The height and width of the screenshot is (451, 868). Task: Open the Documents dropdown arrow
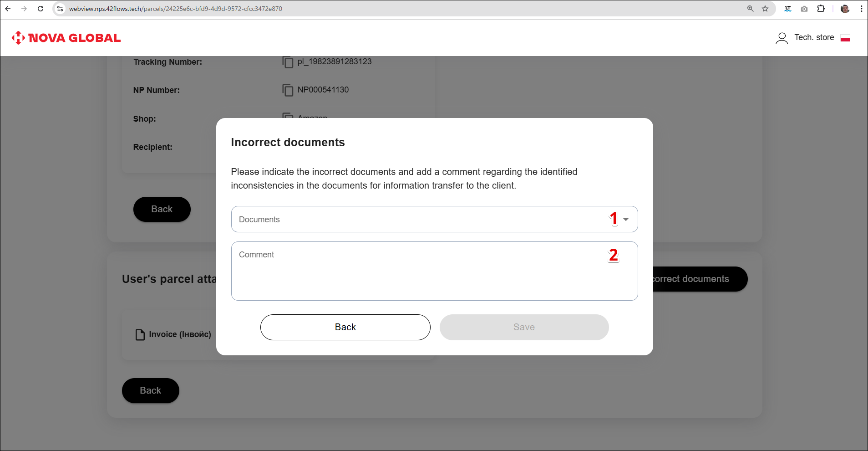[626, 220]
